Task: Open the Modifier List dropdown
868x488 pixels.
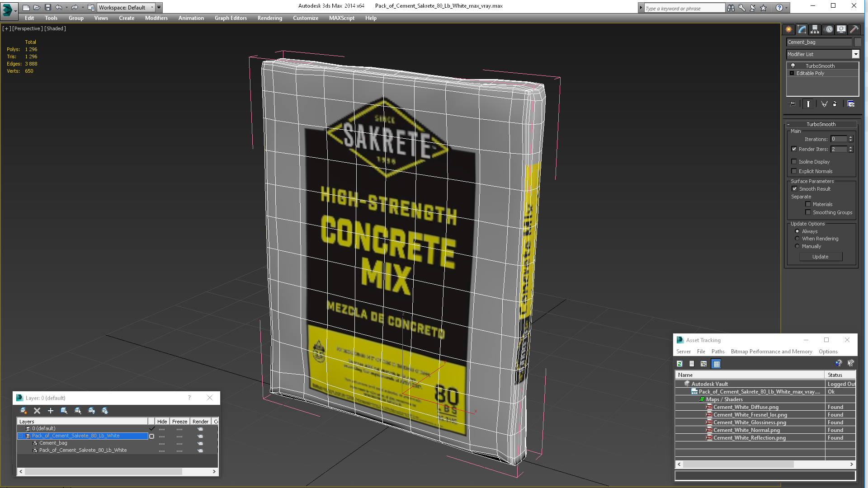Action: coord(855,54)
